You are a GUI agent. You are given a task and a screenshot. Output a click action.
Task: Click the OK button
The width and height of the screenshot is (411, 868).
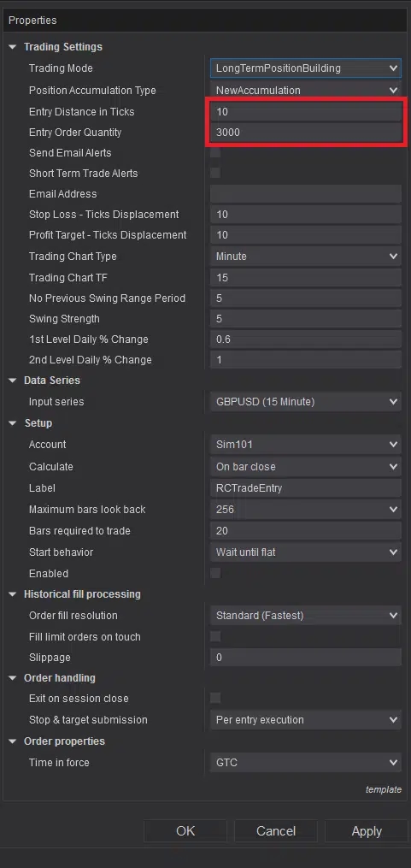coord(185,831)
